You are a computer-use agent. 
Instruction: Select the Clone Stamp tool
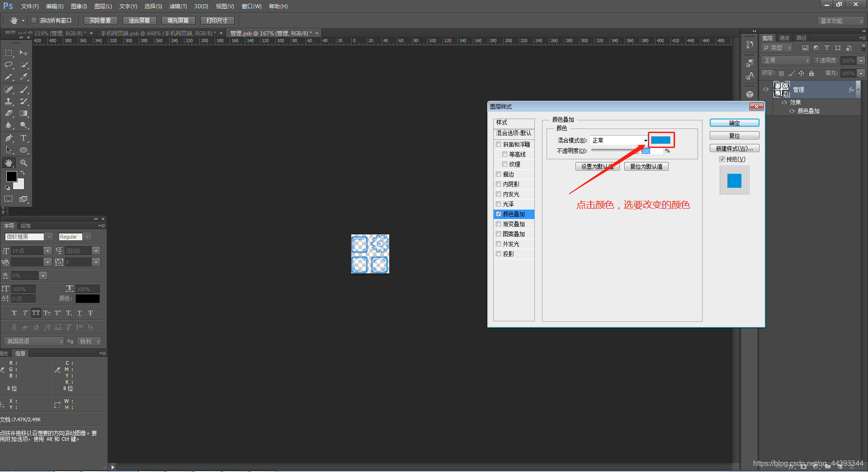(x=9, y=101)
